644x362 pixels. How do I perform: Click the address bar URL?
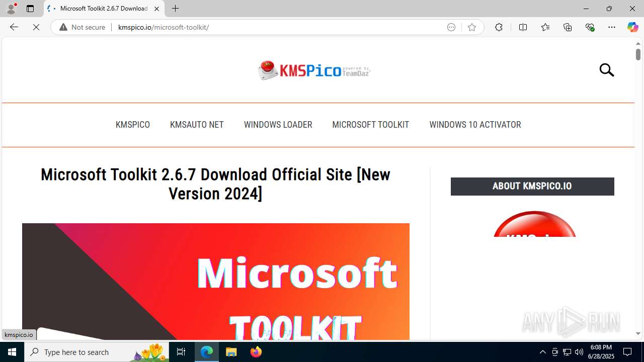pyautogui.click(x=164, y=27)
